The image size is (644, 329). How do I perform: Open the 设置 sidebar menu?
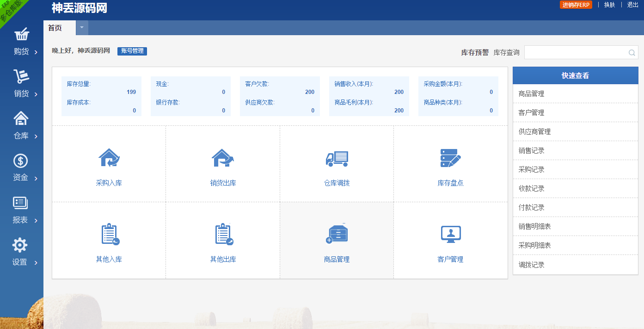(x=21, y=253)
